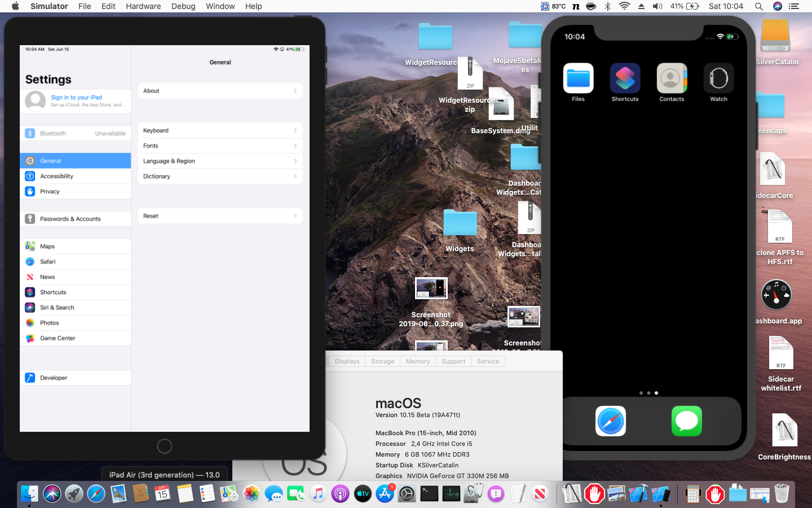Launch Contacts app on iPhone simulator
The width and height of the screenshot is (812, 508).
click(x=672, y=78)
